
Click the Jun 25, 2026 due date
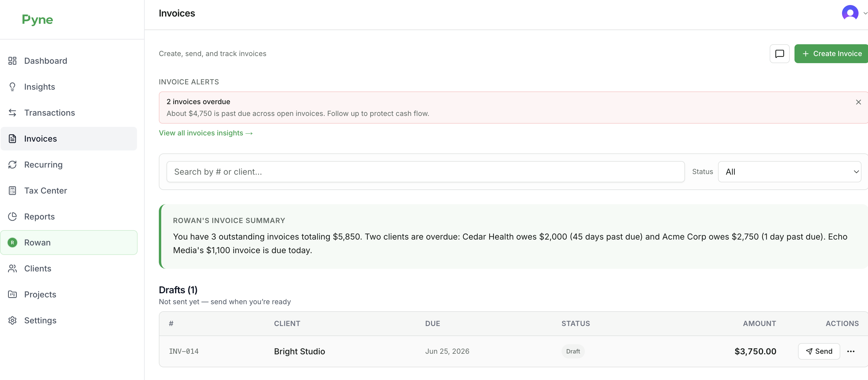447,351
